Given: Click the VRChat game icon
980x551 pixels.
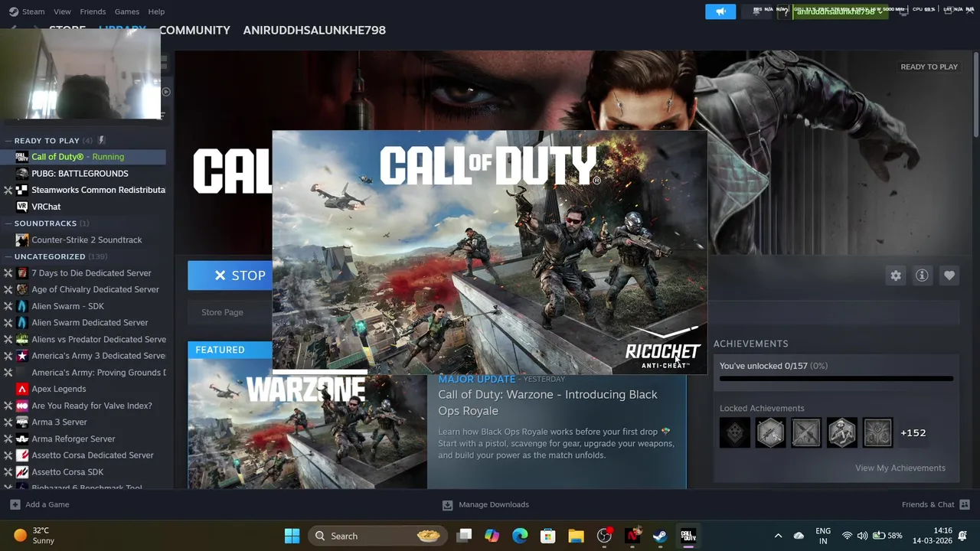Looking at the screenshot, I should [x=22, y=207].
